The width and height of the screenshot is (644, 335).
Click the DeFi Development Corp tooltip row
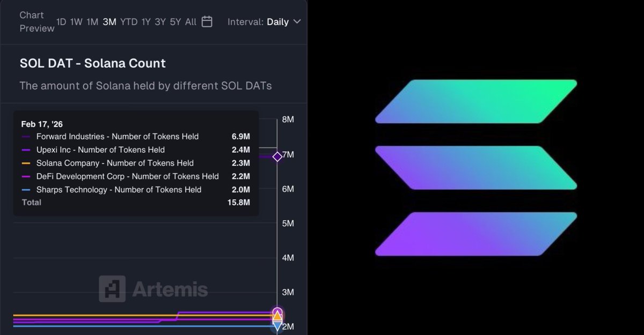135,176
